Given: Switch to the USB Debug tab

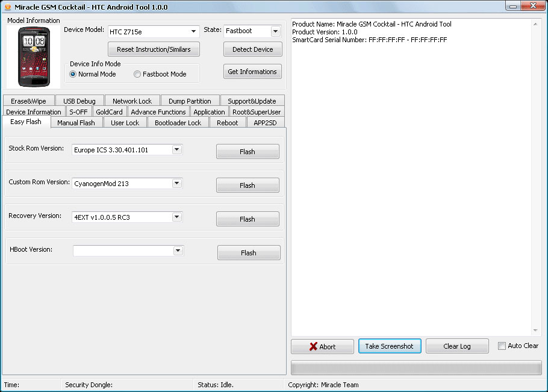Looking at the screenshot, I should (x=79, y=101).
